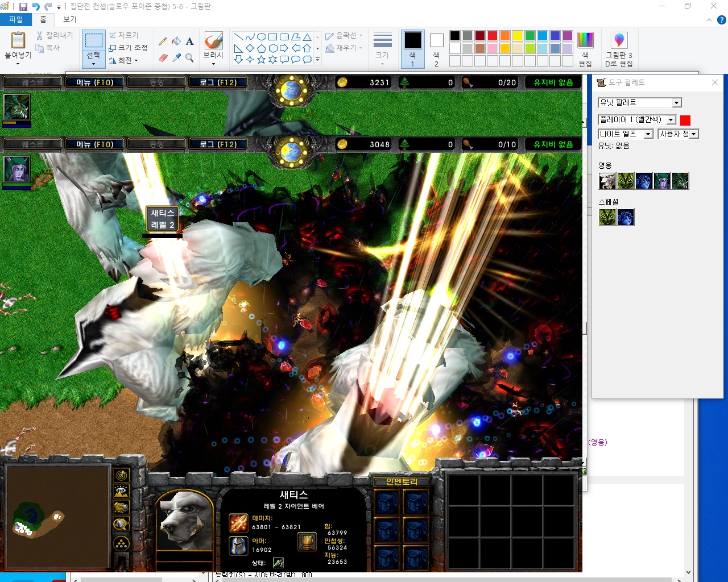728x582 pixels.
Task: Click the minimap in game screenshot
Action: [x=57, y=517]
